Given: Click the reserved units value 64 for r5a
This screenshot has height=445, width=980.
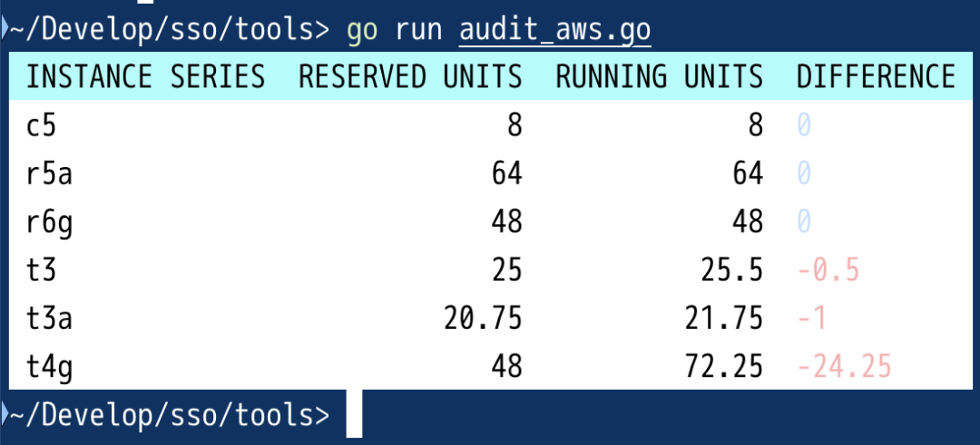Looking at the screenshot, I should [506, 173].
